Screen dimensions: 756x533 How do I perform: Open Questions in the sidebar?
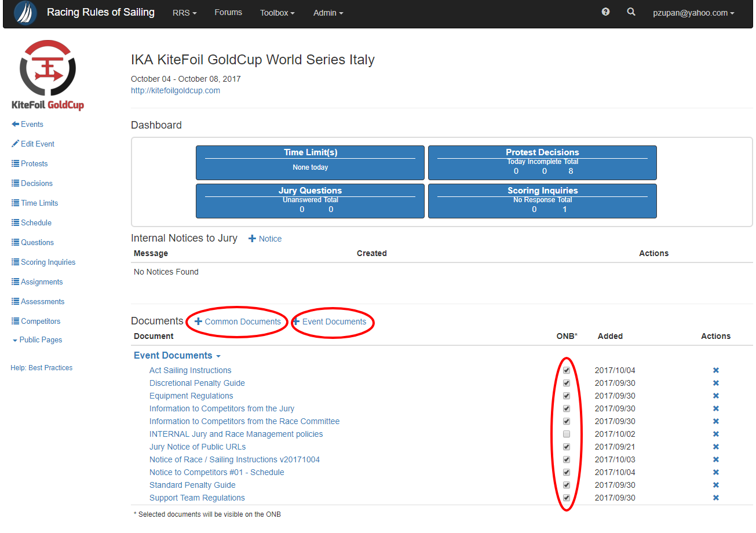32,243
